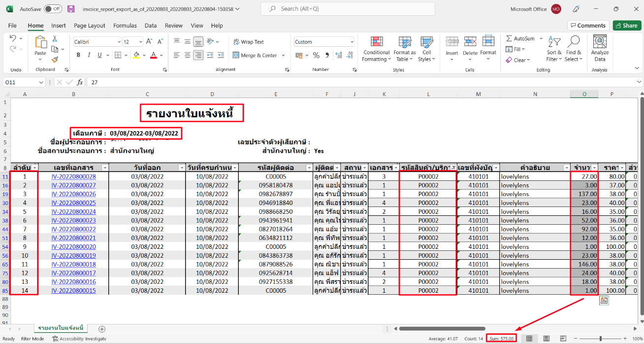The height and width of the screenshot is (344, 644).
Task: Launch Analyze Data
Action: pos(600,48)
